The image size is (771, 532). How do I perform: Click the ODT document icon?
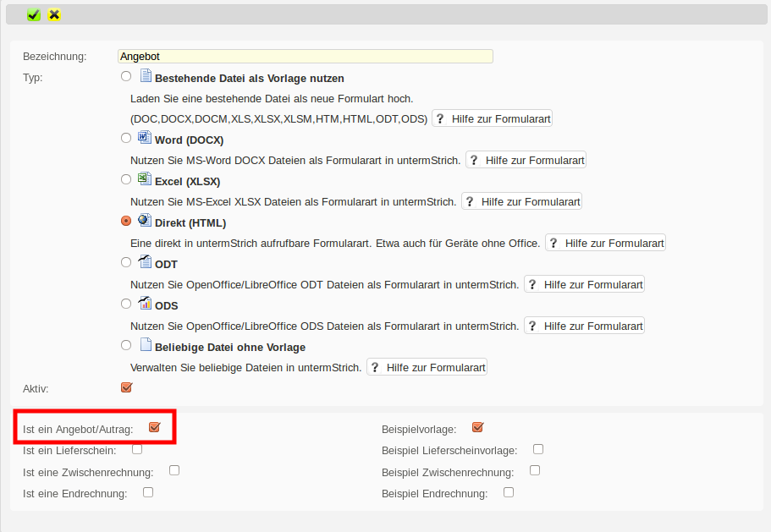pyautogui.click(x=145, y=262)
